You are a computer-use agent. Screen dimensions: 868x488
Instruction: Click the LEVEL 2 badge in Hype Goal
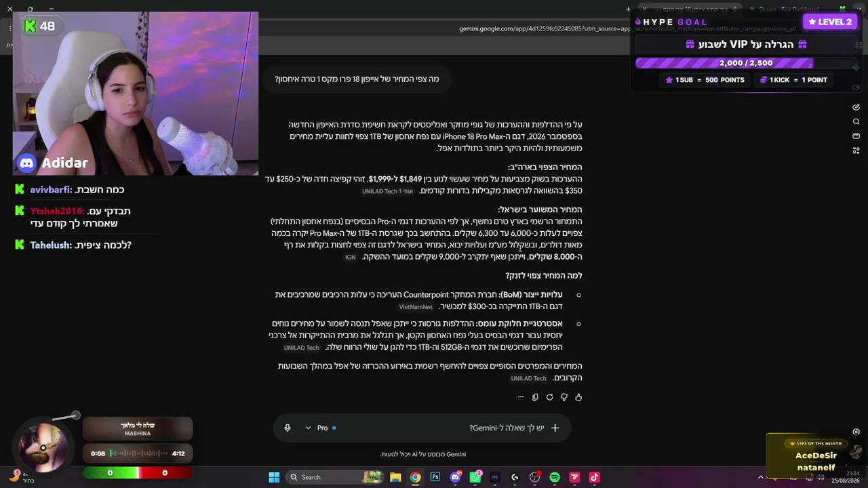829,22
